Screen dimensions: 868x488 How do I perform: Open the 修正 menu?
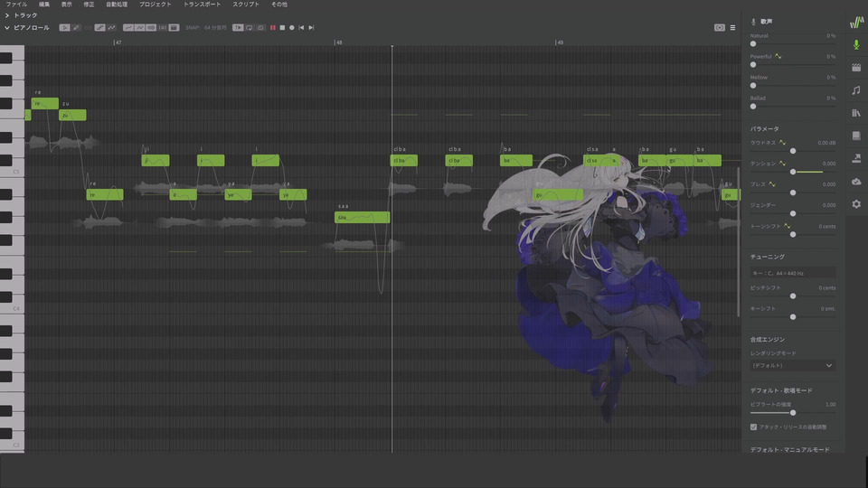89,5
